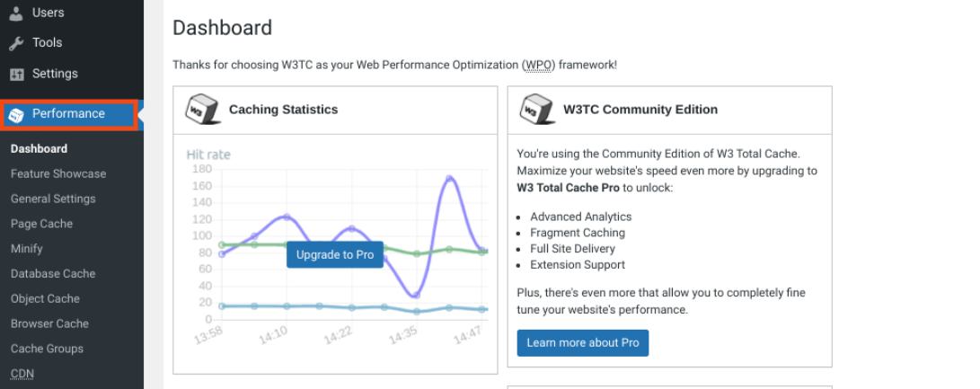Image resolution: width=980 pixels, height=389 pixels.
Task: Click the Performance cube icon
Action: (16, 114)
